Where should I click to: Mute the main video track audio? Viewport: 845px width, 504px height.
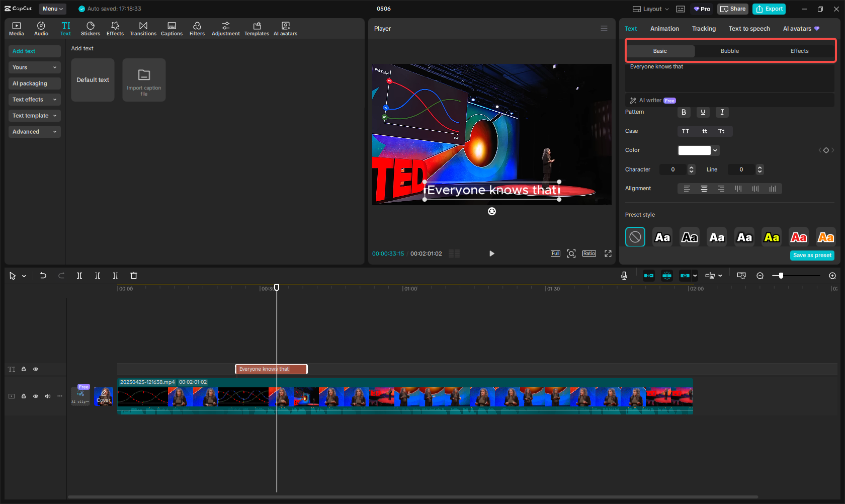click(48, 396)
